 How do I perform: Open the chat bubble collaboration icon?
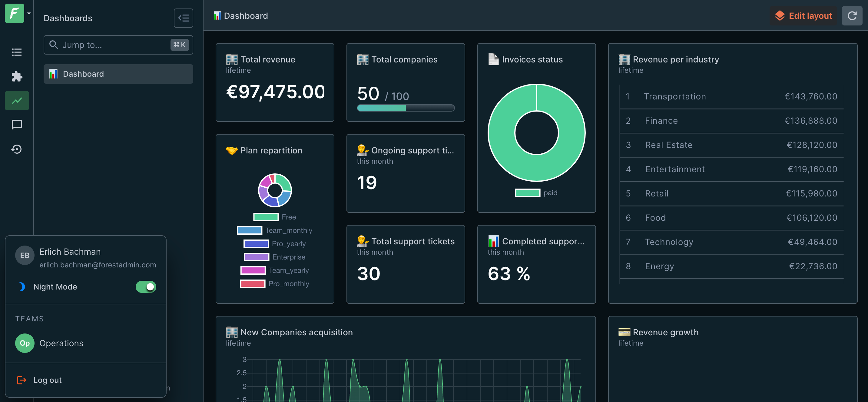17,125
